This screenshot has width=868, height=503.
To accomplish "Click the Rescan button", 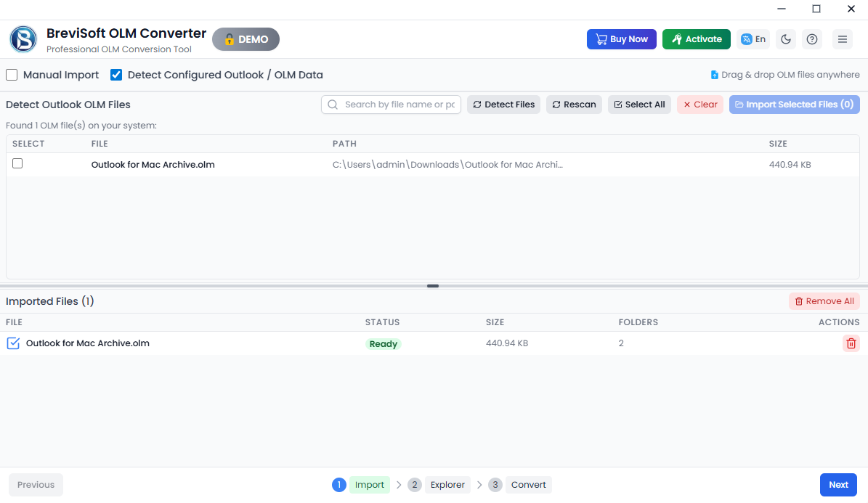I will pyautogui.click(x=574, y=105).
